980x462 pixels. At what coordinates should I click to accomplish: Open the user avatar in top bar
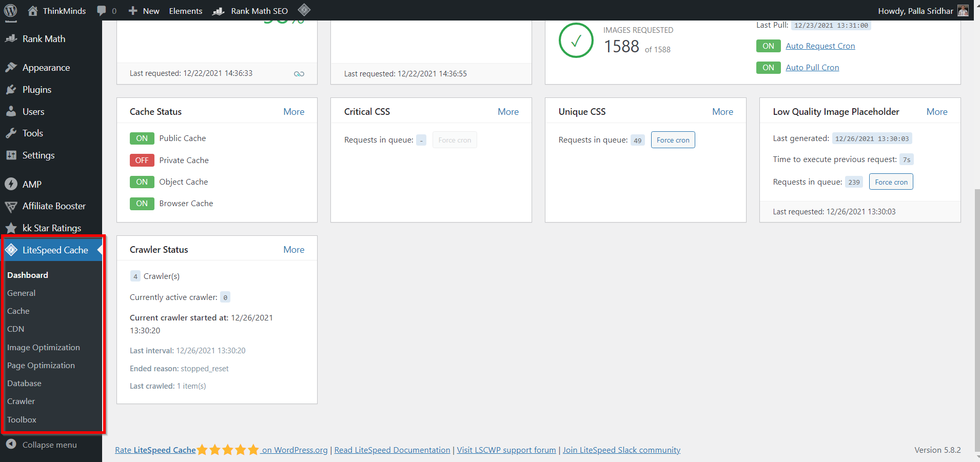963,11
